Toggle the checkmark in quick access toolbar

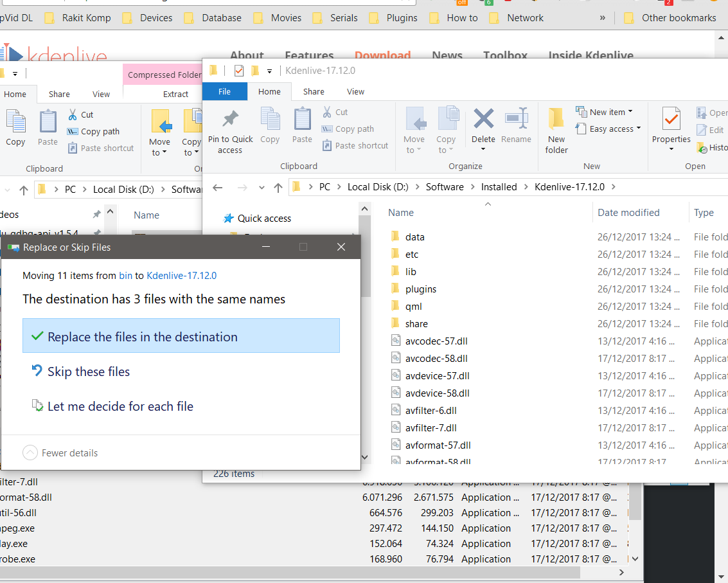pos(239,71)
